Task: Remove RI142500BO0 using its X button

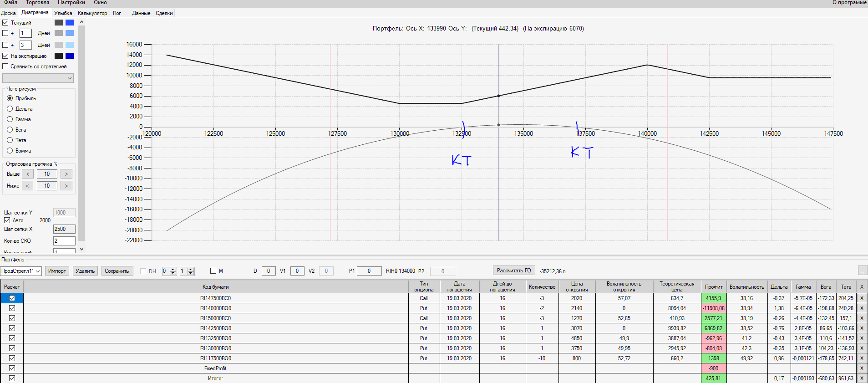Action: pyautogui.click(x=862, y=328)
